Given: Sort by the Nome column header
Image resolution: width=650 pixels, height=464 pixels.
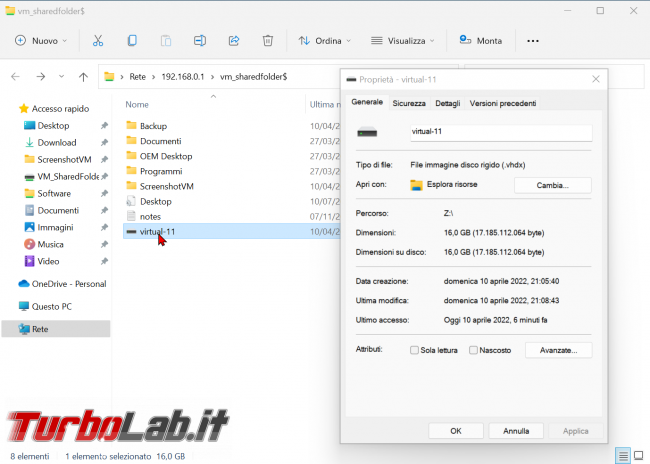Looking at the screenshot, I should pos(137,104).
